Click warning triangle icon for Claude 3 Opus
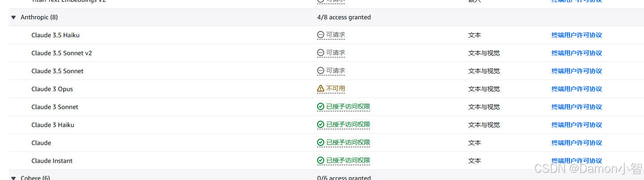This screenshot has width=644, height=180. click(x=320, y=88)
